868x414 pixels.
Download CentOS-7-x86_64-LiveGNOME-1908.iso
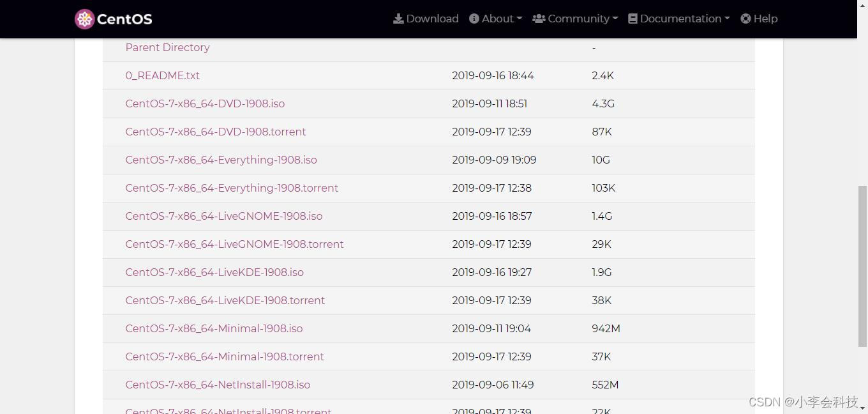[224, 216]
